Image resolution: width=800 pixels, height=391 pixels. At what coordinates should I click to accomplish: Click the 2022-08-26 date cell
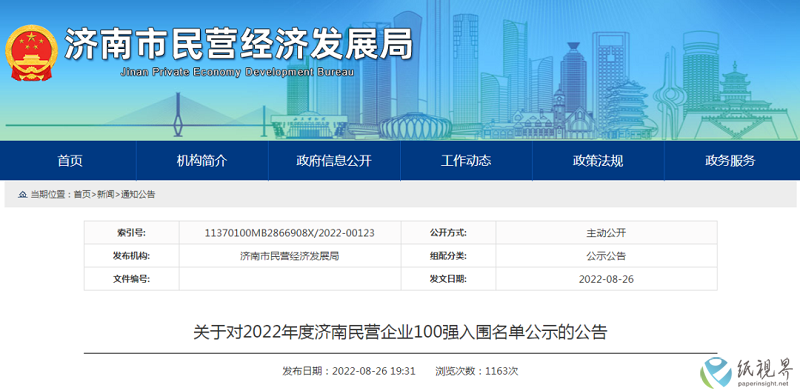[x=606, y=279]
